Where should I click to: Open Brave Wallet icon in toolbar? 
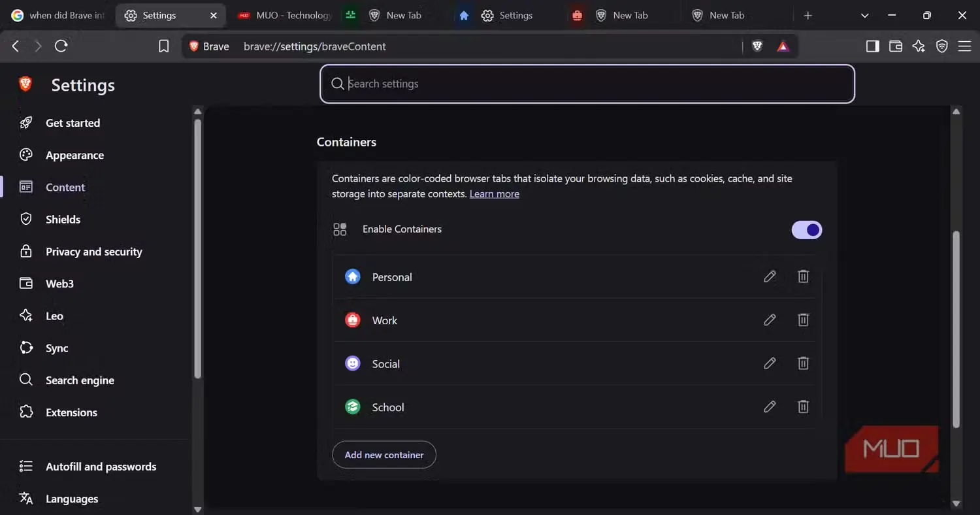tap(896, 46)
